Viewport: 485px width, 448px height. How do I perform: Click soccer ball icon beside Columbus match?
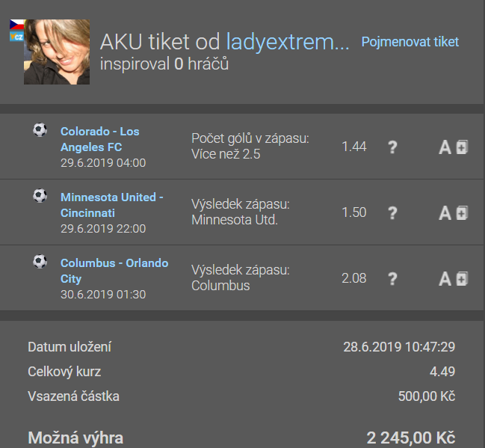click(x=40, y=262)
